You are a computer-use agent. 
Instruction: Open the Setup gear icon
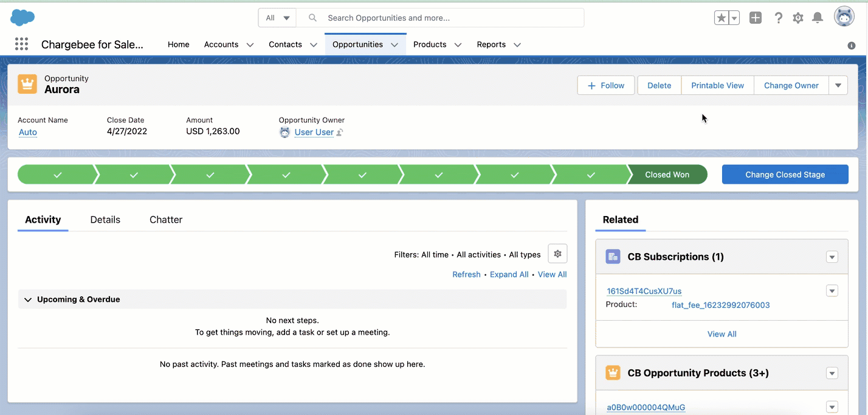tap(798, 18)
